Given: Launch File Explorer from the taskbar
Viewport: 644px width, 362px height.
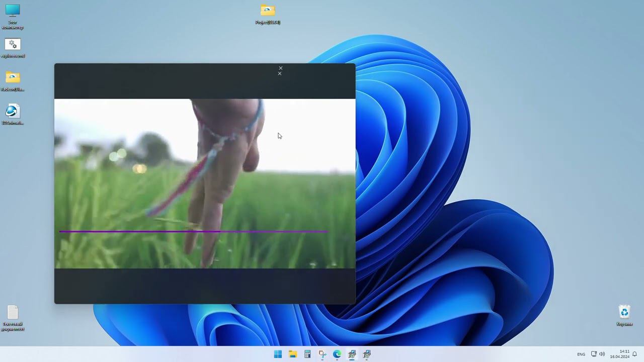Looking at the screenshot, I should pos(293,354).
